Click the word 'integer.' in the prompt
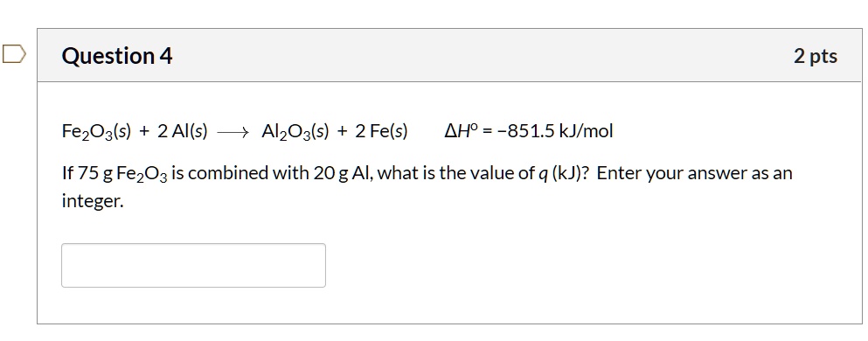Viewport: 868px width, 341px height. [x=93, y=201]
